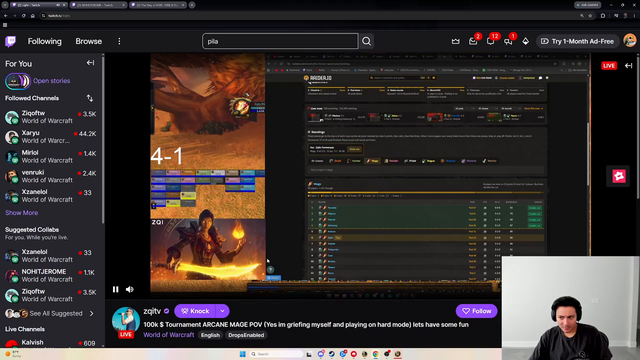
Task: Open the Following page
Action: click(44, 41)
